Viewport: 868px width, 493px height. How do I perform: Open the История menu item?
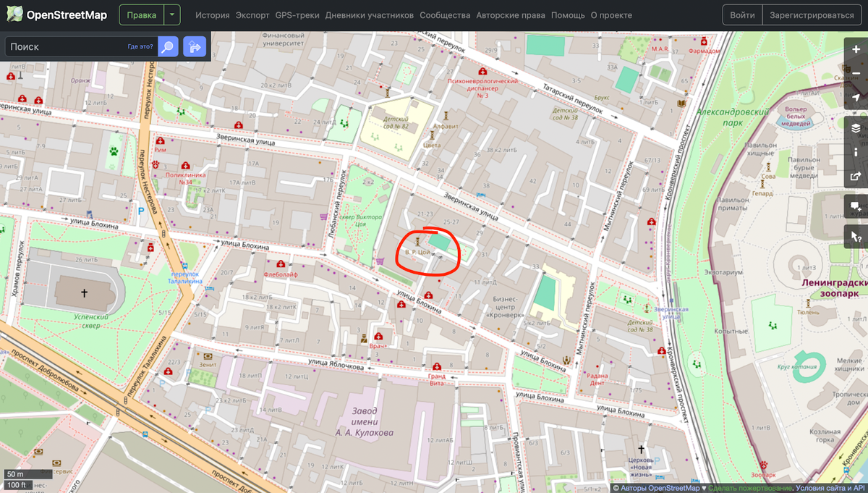(x=212, y=15)
